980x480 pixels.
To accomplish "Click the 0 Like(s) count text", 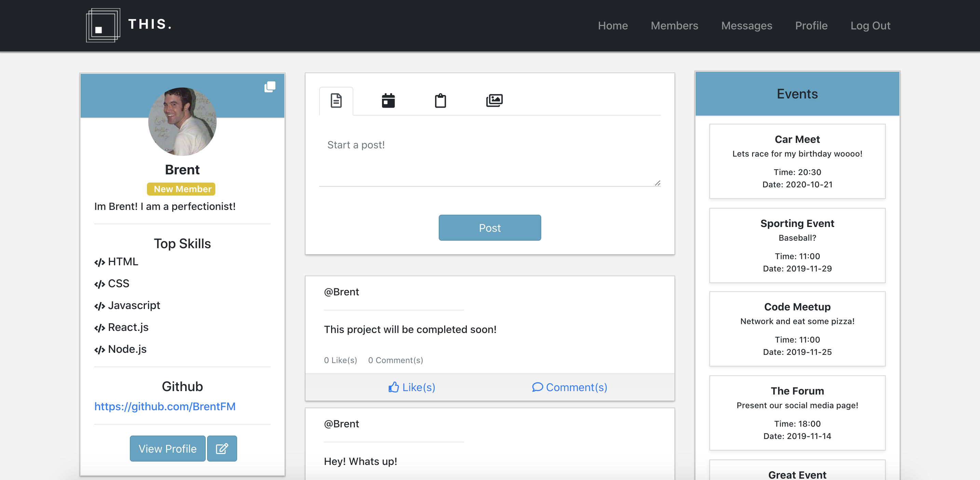I will click(x=340, y=360).
